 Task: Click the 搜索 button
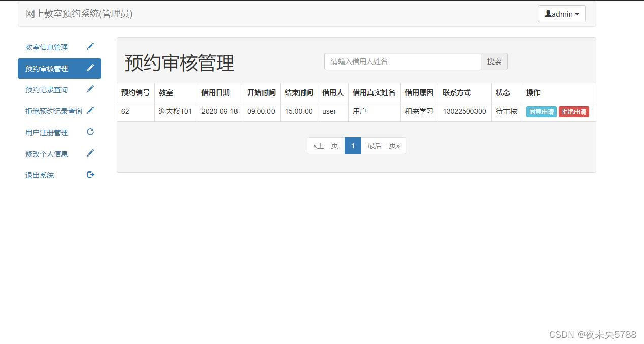pos(494,61)
